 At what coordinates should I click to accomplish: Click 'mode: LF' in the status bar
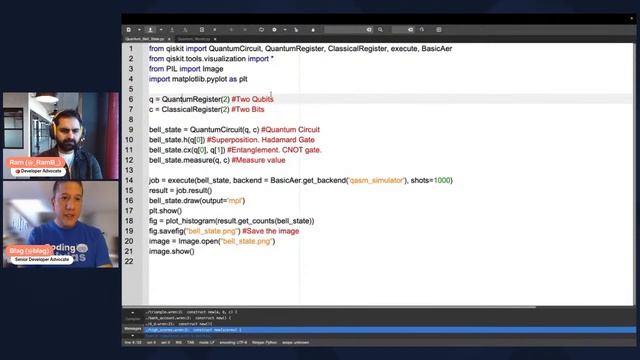(x=207, y=343)
